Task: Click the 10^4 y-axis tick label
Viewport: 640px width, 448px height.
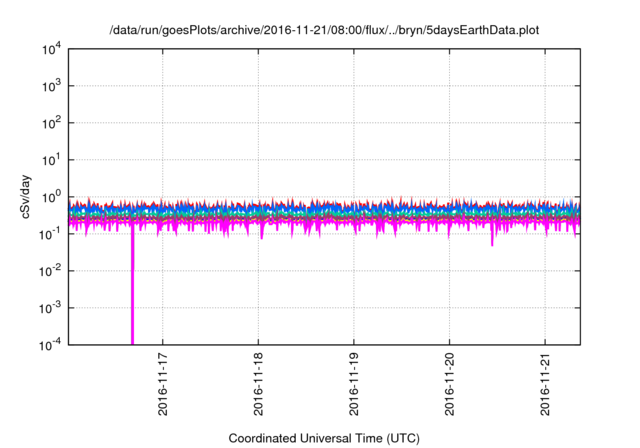Action: tap(52, 49)
